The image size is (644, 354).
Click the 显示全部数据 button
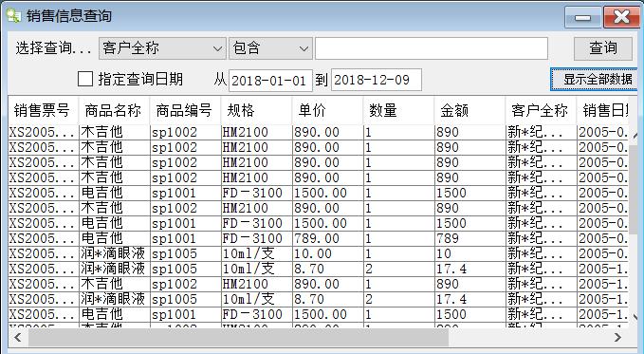pyautogui.click(x=595, y=79)
